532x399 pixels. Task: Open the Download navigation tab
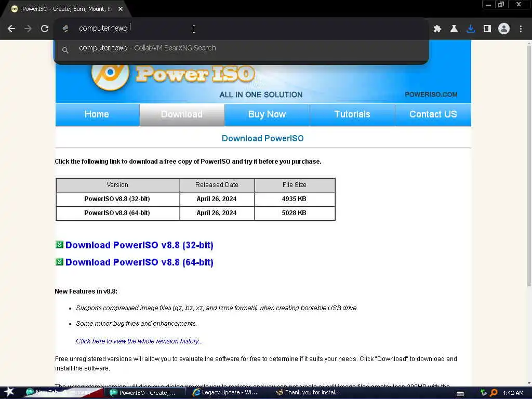[182, 114]
